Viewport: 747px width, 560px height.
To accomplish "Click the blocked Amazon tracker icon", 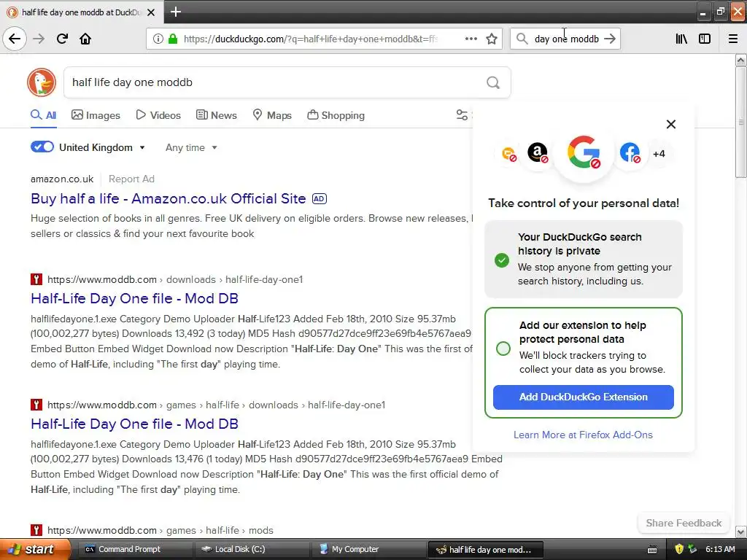I will tap(538, 153).
